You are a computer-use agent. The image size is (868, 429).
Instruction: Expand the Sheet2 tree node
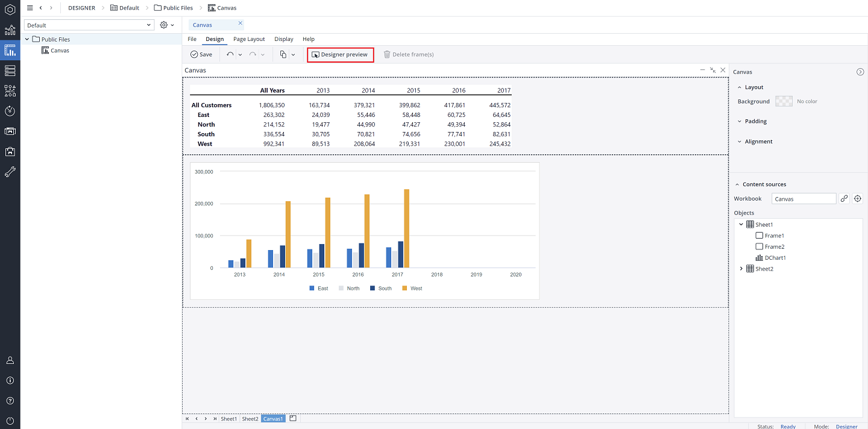pos(741,268)
